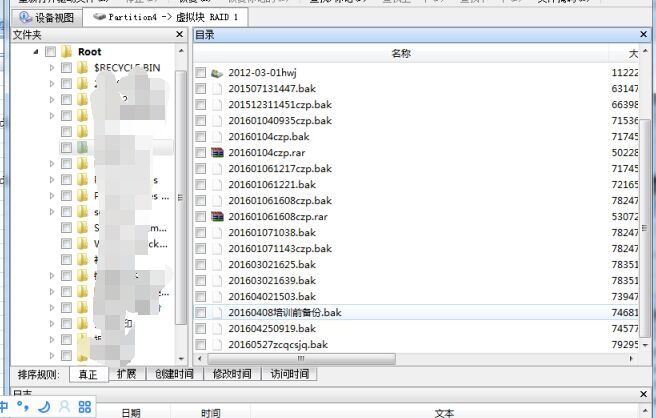Image resolution: width=656 pixels, height=418 pixels.
Task: Check the box for 201512311451czp.bak
Action: coord(201,105)
